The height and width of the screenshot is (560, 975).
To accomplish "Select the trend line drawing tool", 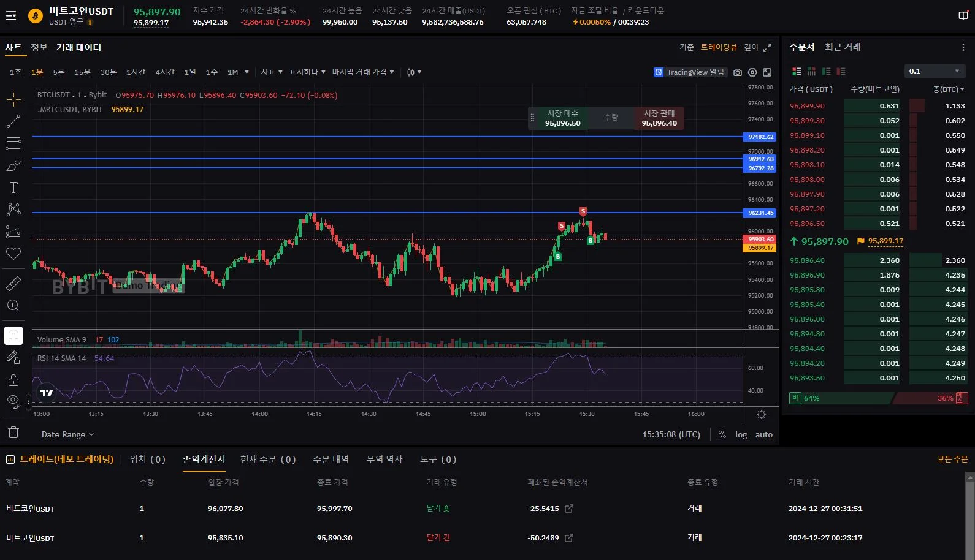I will (x=13, y=121).
